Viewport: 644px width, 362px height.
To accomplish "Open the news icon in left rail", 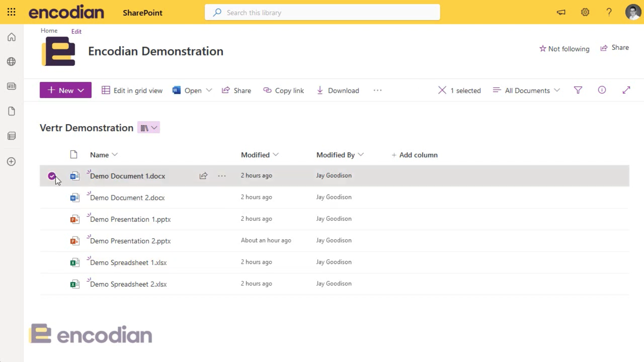I will point(11,86).
